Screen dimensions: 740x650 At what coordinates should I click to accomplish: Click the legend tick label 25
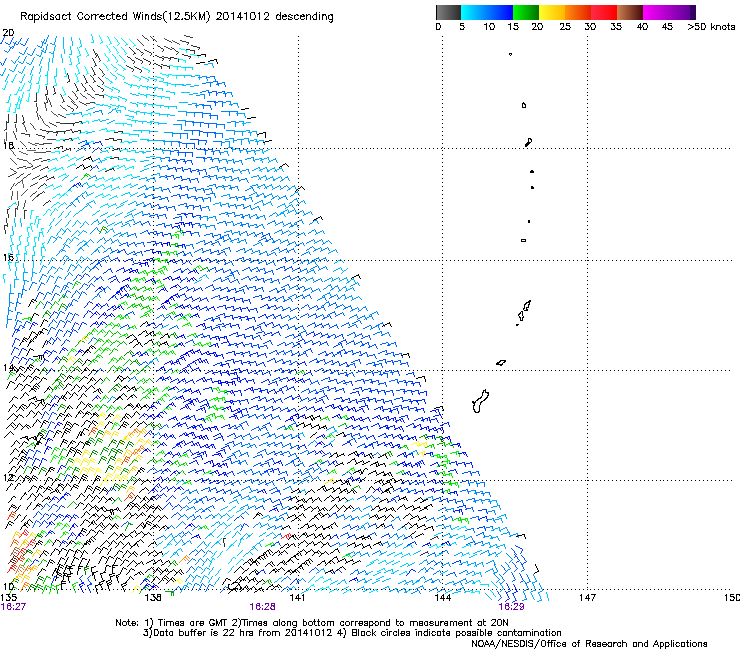click(x=565, y=27)
